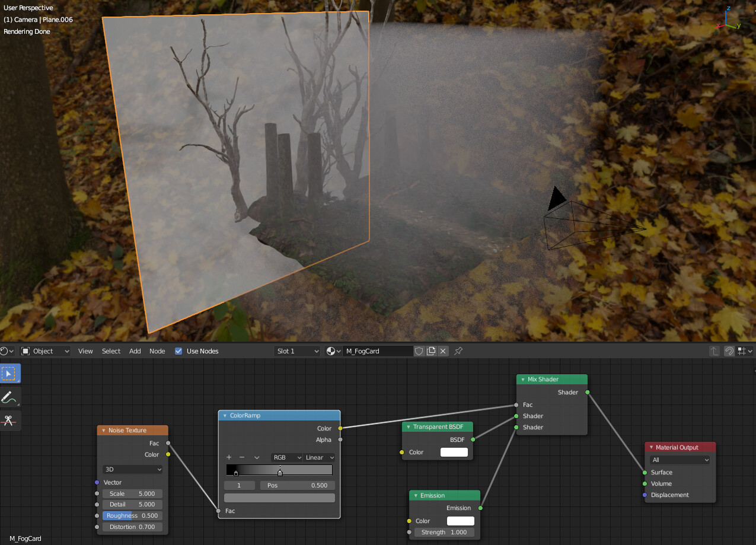Open the Slot 1 material slot dropdown
This screenshot has width=756, height=545.
tap(297, 351)
